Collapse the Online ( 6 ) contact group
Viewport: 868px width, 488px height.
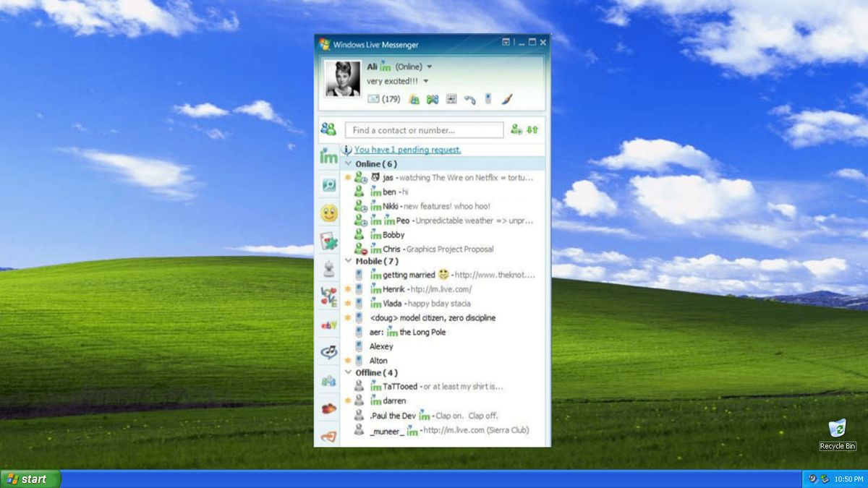pos(349,164)
